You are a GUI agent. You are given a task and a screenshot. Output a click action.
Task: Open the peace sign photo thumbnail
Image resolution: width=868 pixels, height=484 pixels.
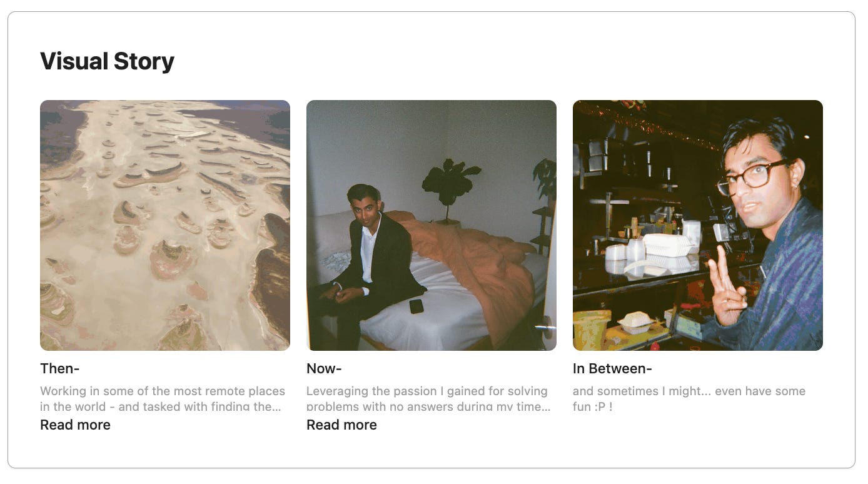pos(698,225)
